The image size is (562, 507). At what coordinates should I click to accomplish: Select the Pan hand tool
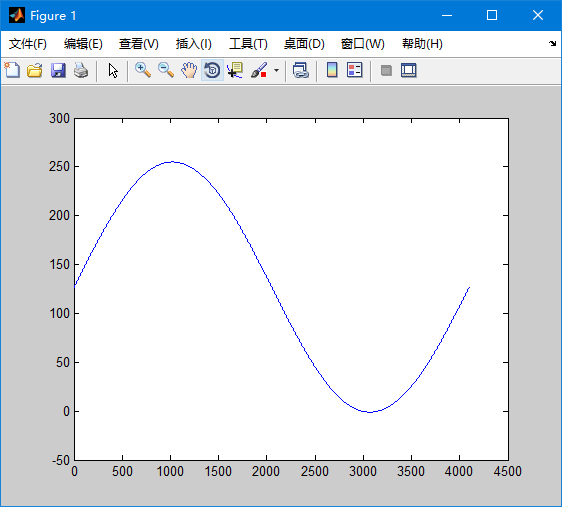[x=189, y=70]
